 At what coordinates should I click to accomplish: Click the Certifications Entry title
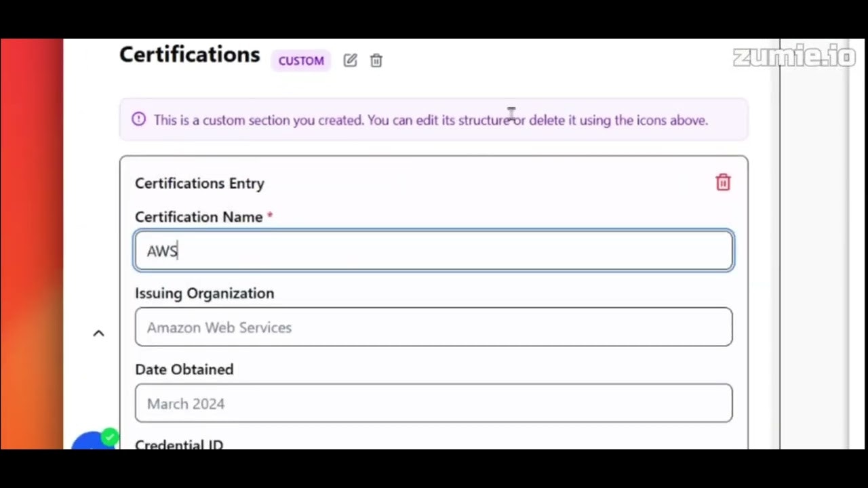(199, 183)
